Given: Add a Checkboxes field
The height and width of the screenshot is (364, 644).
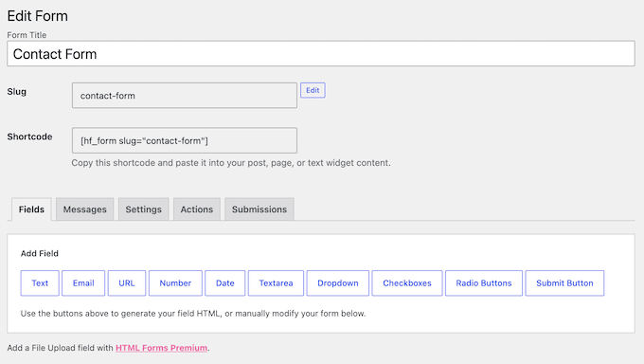Looking at the screenshot, I should coord(407,283).
